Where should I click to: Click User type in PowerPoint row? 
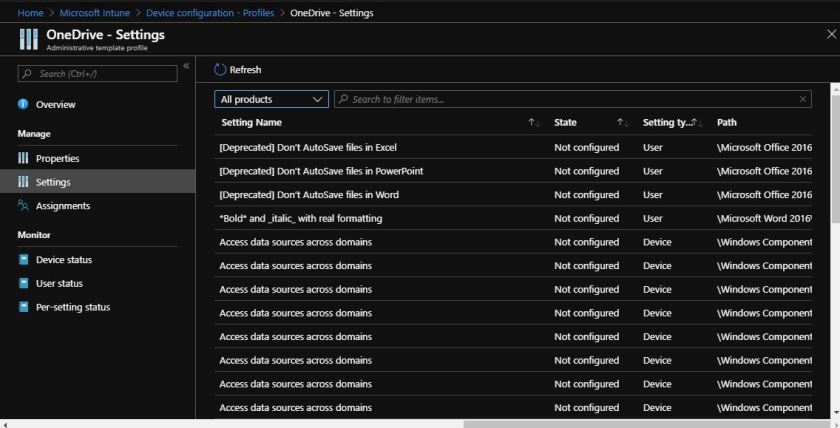click(652, 171)
